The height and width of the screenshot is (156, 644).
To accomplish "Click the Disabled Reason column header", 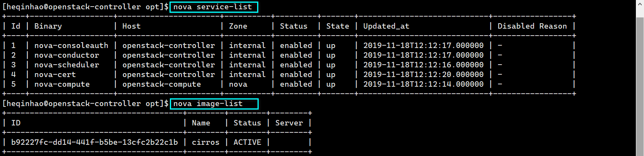I will 532,26.
